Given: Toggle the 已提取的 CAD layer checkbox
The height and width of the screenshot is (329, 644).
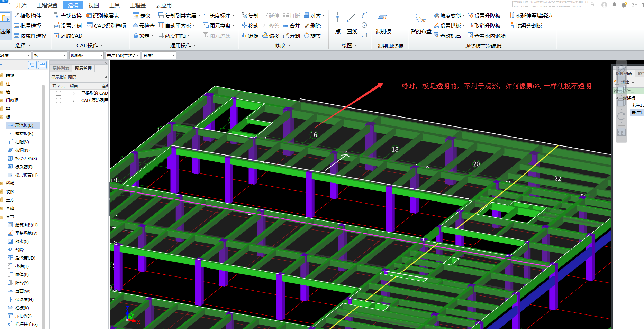Looking at the screenshot, I should (x=58, y=93).
